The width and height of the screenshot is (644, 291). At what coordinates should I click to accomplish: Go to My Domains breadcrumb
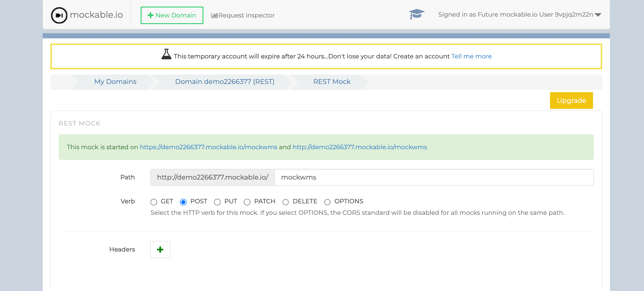[115, 82]
